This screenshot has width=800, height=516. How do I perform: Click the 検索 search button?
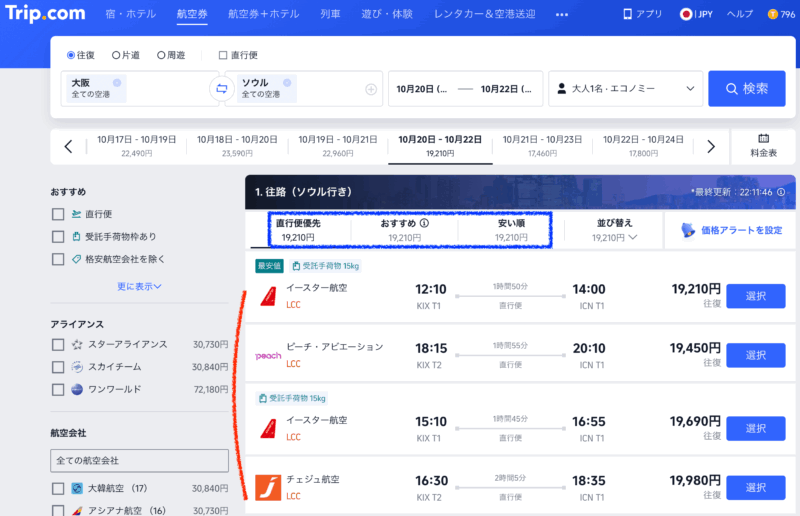[x=747, y=88]
